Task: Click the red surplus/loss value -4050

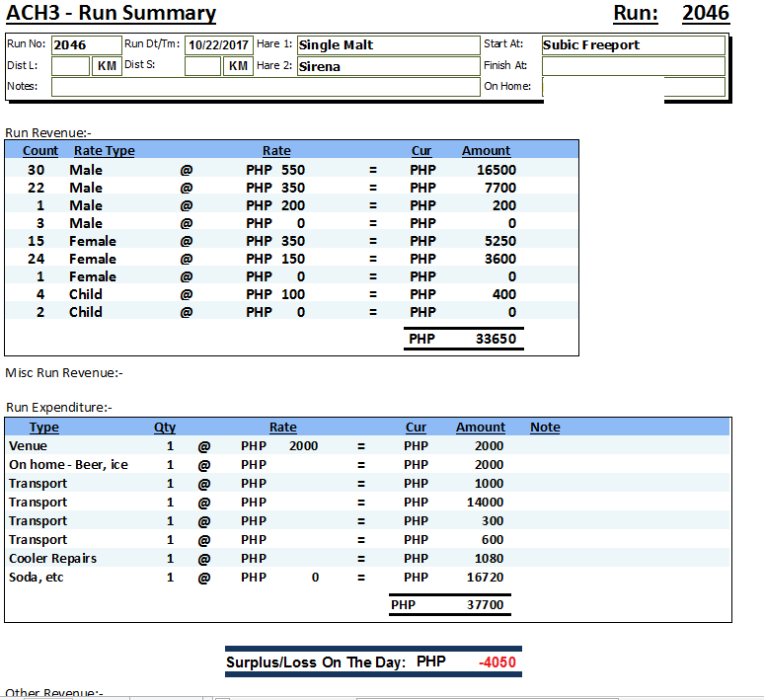Action: (x=497, y=662)
